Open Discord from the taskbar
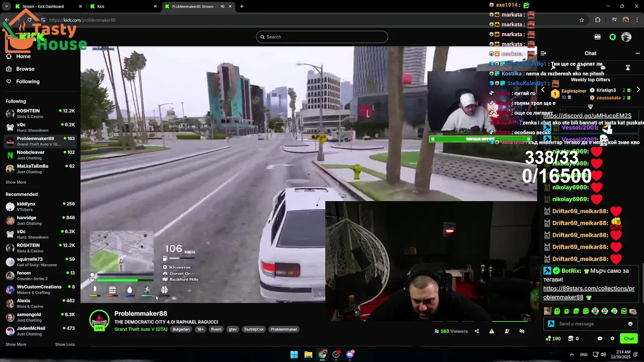Screen dimensions: 644x362 [x=350, y=354]
